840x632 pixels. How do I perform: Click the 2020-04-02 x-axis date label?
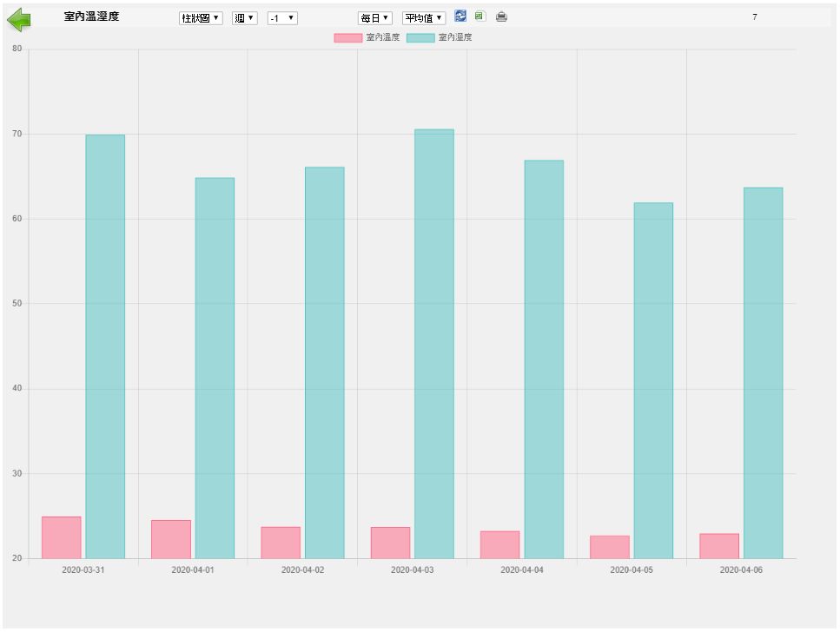click(x=302, y=570)
